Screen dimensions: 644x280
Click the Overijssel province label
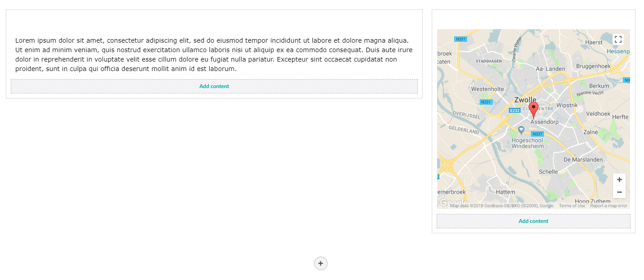tap(466, 115)
